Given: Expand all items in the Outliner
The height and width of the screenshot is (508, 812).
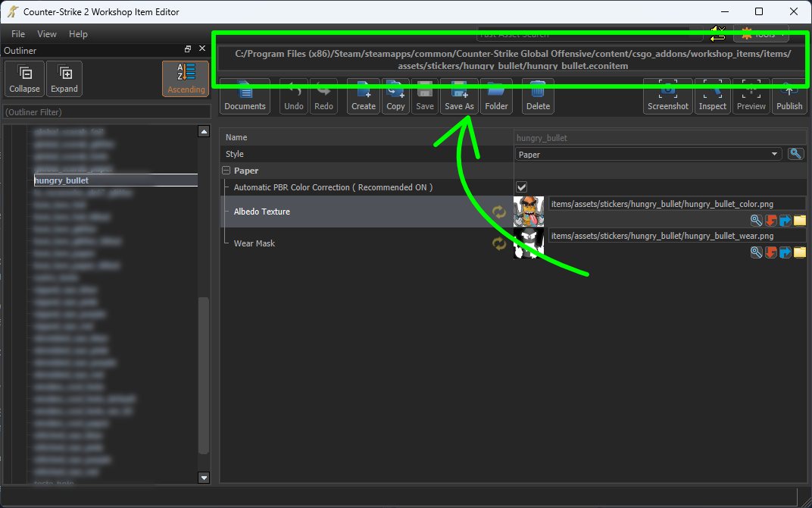Looking at the screenshot, I should click(64, 79).
